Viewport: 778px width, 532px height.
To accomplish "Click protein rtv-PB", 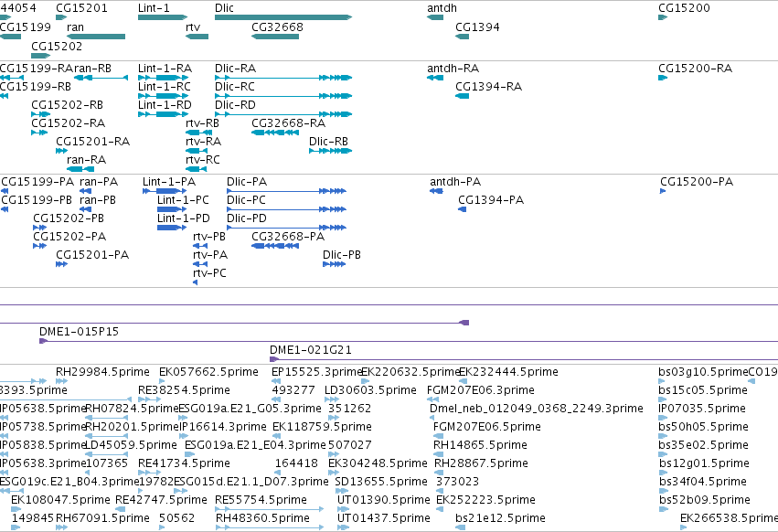I will pyautogui.click(x=200, y=246).
